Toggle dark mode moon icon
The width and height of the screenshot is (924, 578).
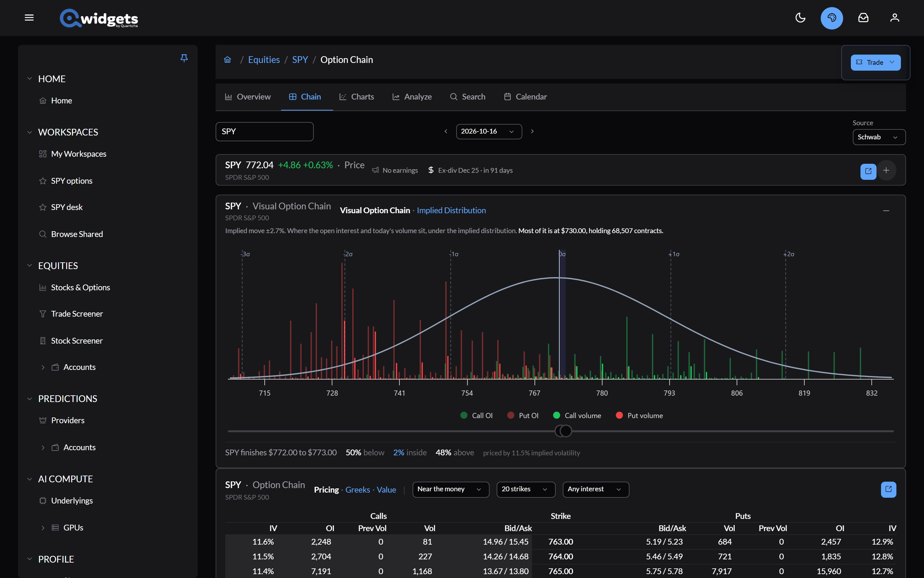(x=800, y=18)
